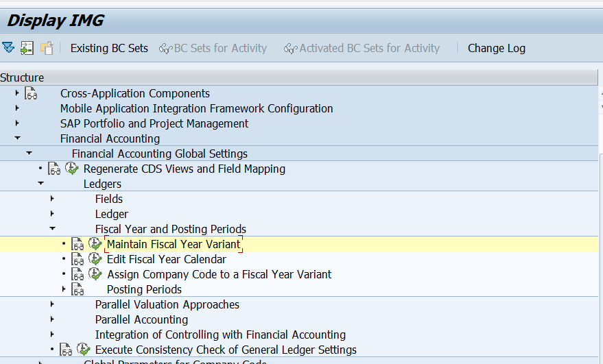The image size is (603, 364).
Task: Collapse Financial Accounting node
Action: [x=17, y=138]
